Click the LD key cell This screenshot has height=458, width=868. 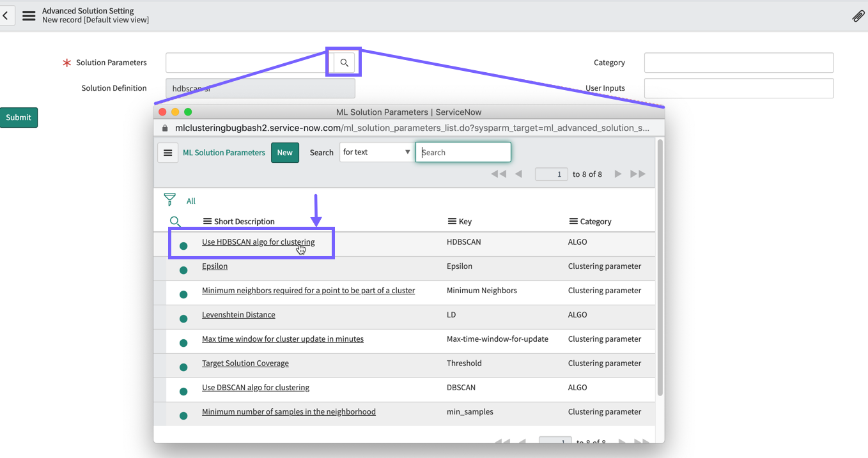(x=452, y=315)
